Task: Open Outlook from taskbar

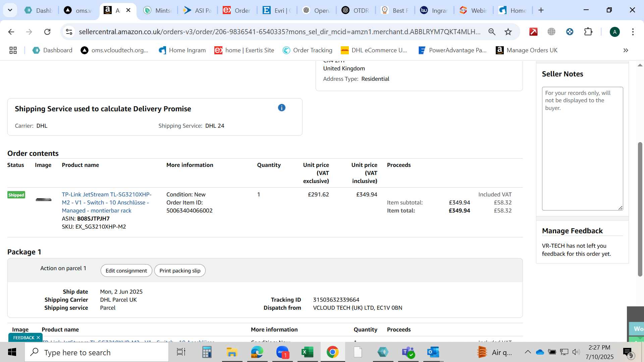Action: [x=433, y=352]
